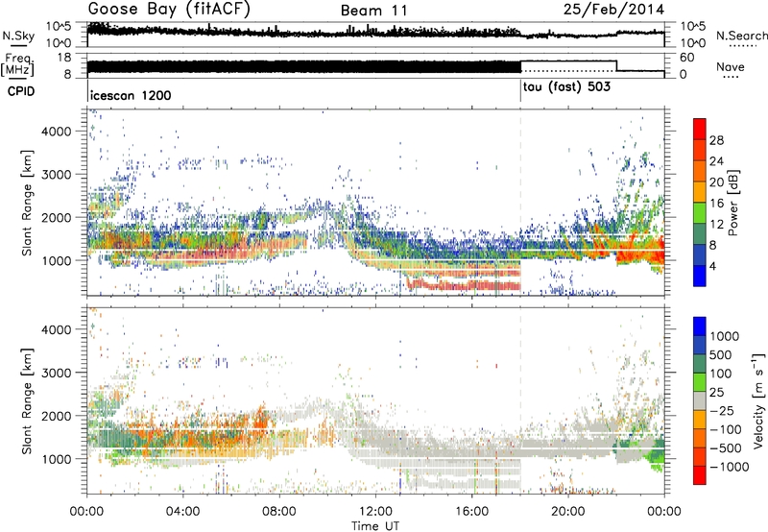
Task: Click the '12:00' time axis label
Action: point(375,511)
